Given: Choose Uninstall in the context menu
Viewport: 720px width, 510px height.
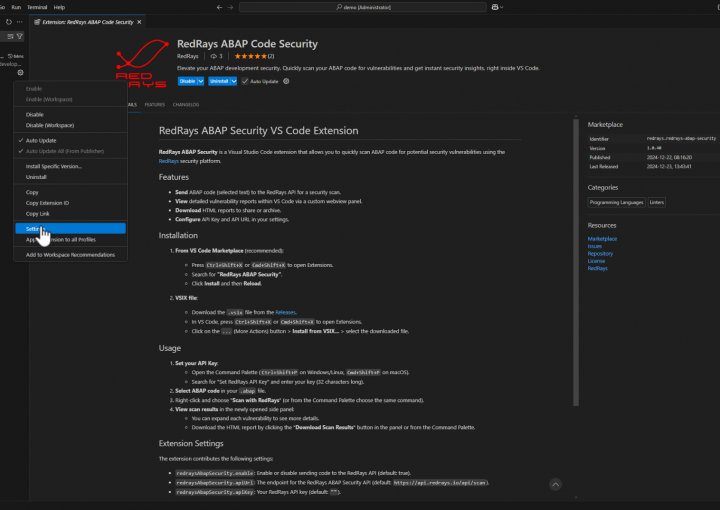Looking at the screenshot, I should 70,177.
